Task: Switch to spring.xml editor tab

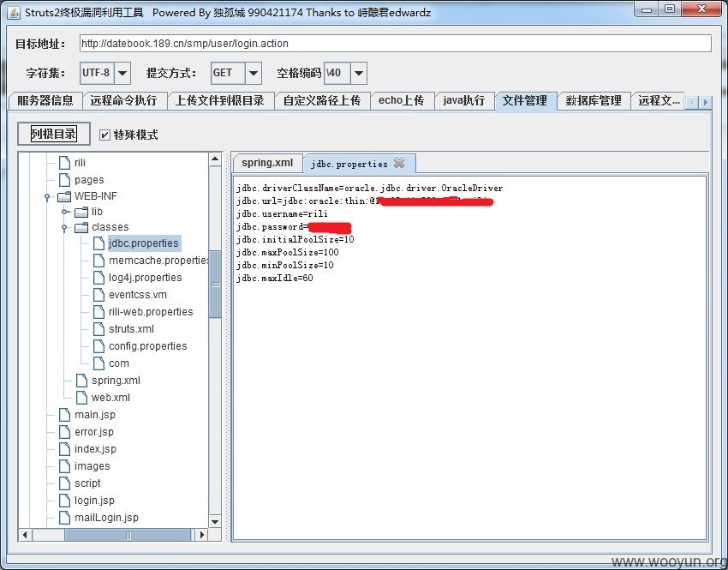Action: pyautogui.click(x=267, y=163)
